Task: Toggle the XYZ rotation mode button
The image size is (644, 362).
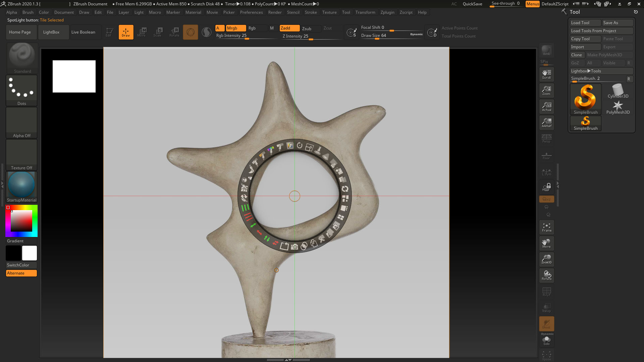Action: tap(546, 199)
